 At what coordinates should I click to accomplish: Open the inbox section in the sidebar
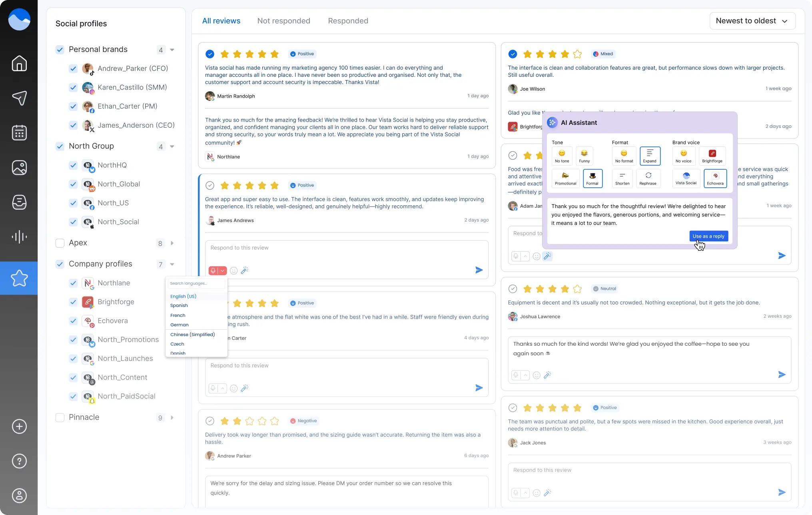point(19,202)
